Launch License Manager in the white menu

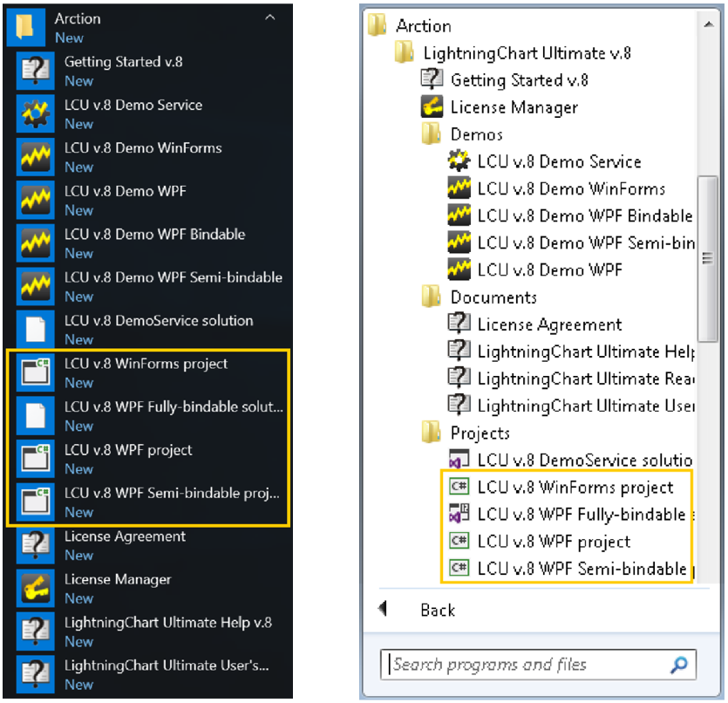[500, 107]
